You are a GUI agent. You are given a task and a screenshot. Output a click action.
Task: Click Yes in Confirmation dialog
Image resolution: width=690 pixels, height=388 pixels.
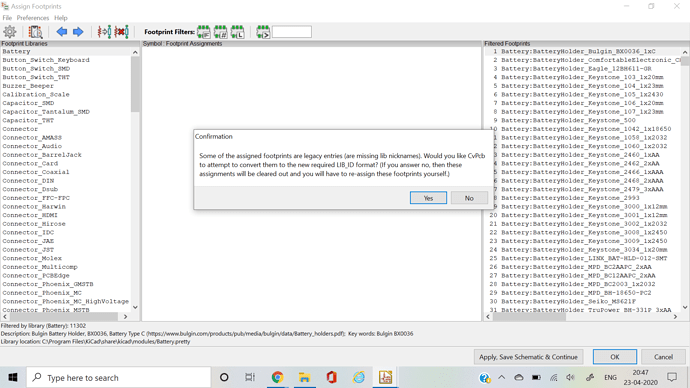[428, 198]
